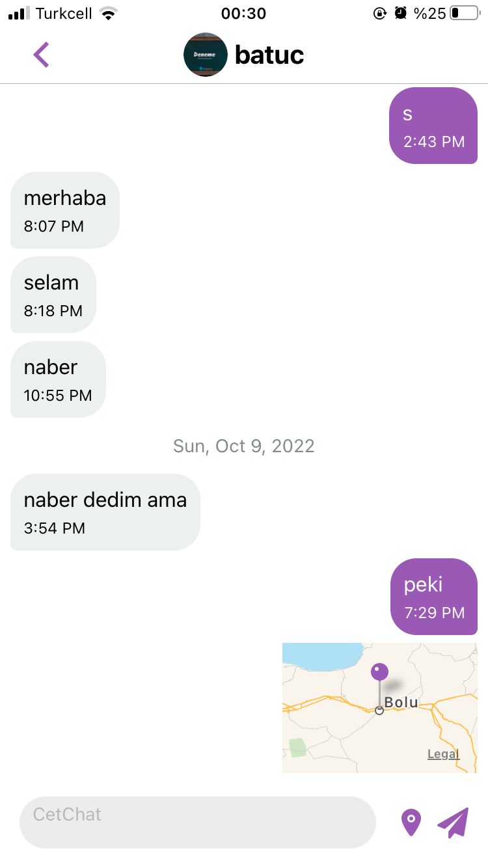Viewport: 488px width, 868px height.
Task: Select the sent 'peki' message bubble
Action: point(434,597)
